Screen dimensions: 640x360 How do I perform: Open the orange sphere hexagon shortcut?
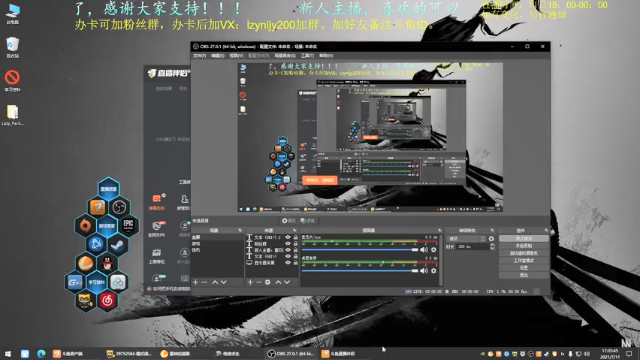[85, 263]
